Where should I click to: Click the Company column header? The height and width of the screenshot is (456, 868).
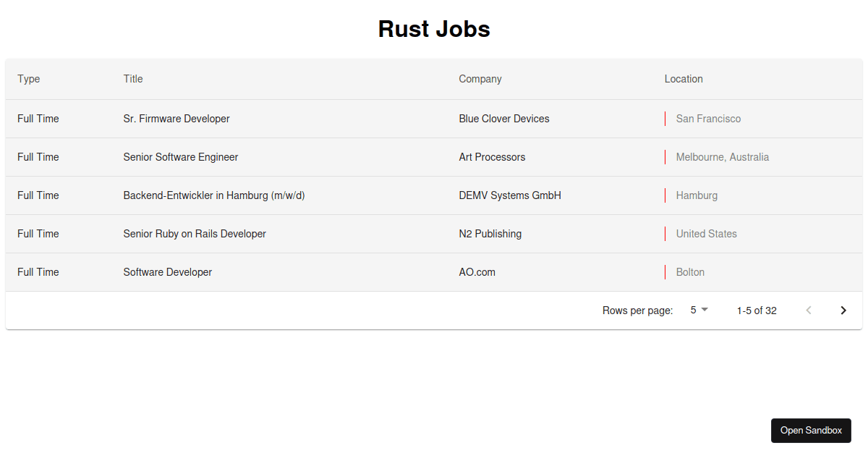[480, 79]
